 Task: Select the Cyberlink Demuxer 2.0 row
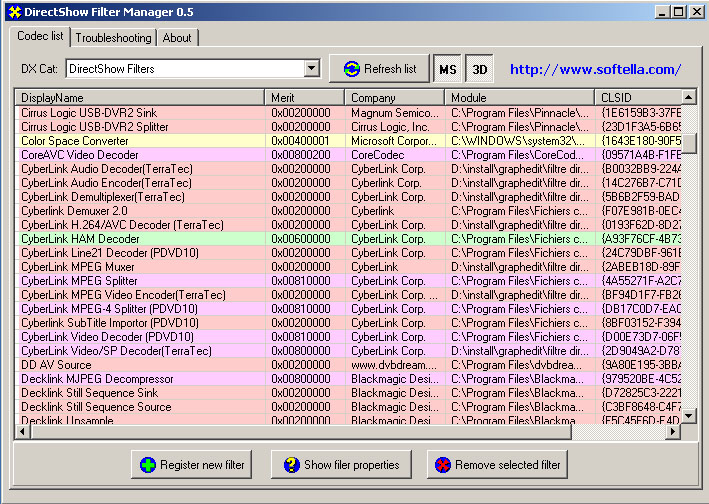click(x=348, y=211)
